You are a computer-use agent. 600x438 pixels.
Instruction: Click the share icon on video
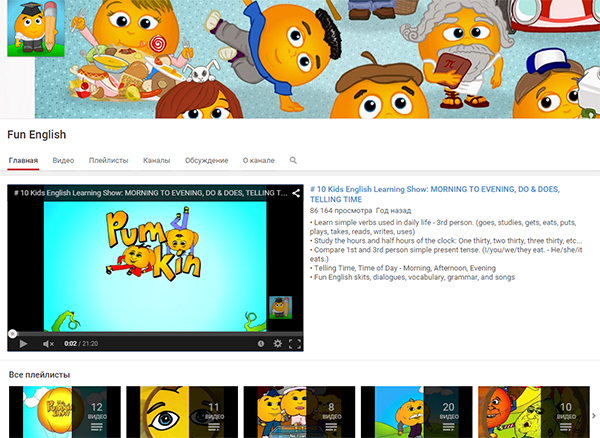(x=296, y=192)
